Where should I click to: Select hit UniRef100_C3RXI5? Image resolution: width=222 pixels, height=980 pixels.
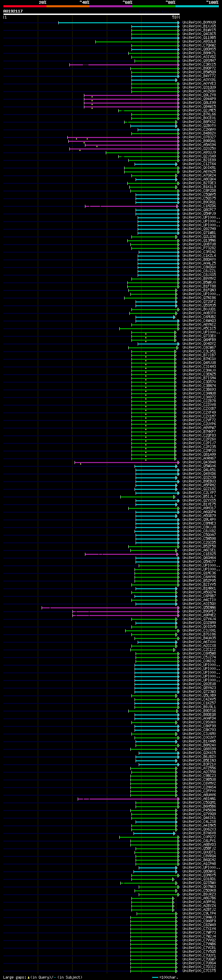click(199, 64)
